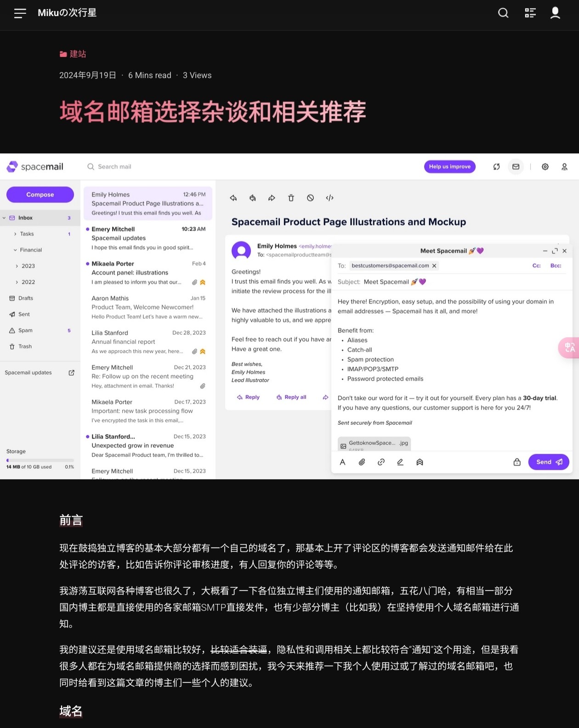Remove bestcustomers@spacemail.com recipient chip
Image resolution: width=579 pixels, height=728 pixels.
tap(434, 266)
